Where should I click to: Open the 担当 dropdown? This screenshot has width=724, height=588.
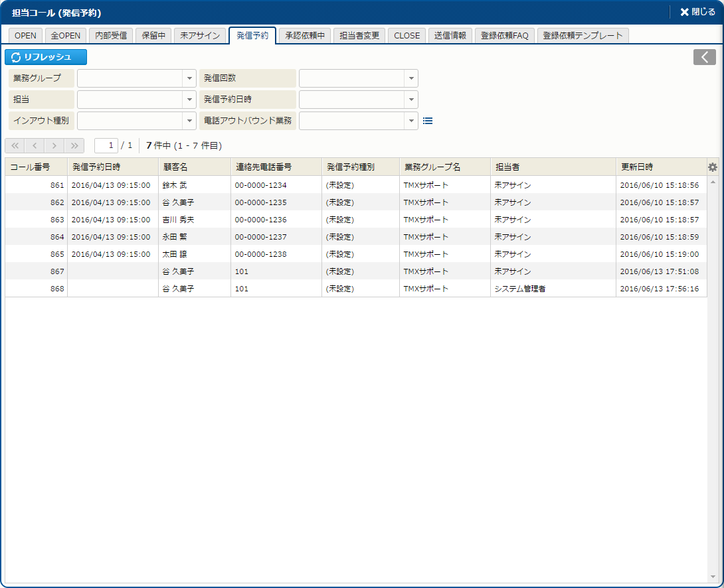pyautogui.click(x=188, y=100)
